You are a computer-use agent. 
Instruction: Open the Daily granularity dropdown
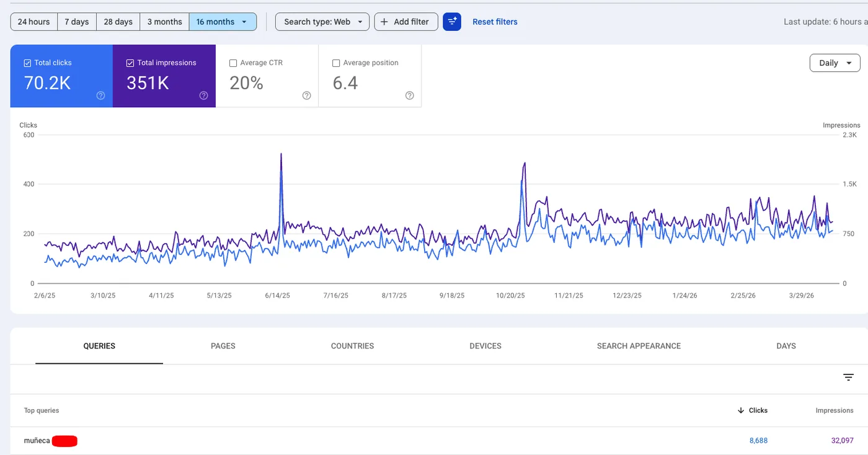[834, 63]
